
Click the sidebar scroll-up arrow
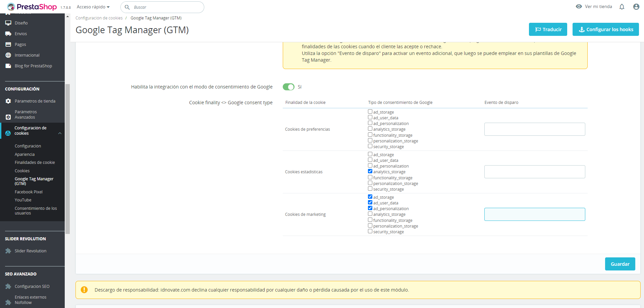(68, 16)
